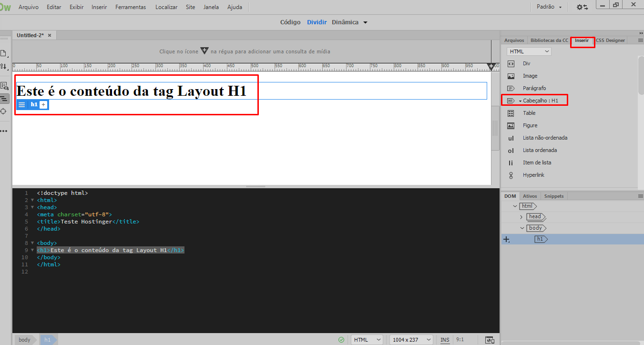Click the ol ordered list icon
This screenshot has width=644, height=345.
click(x=511, y=151)
